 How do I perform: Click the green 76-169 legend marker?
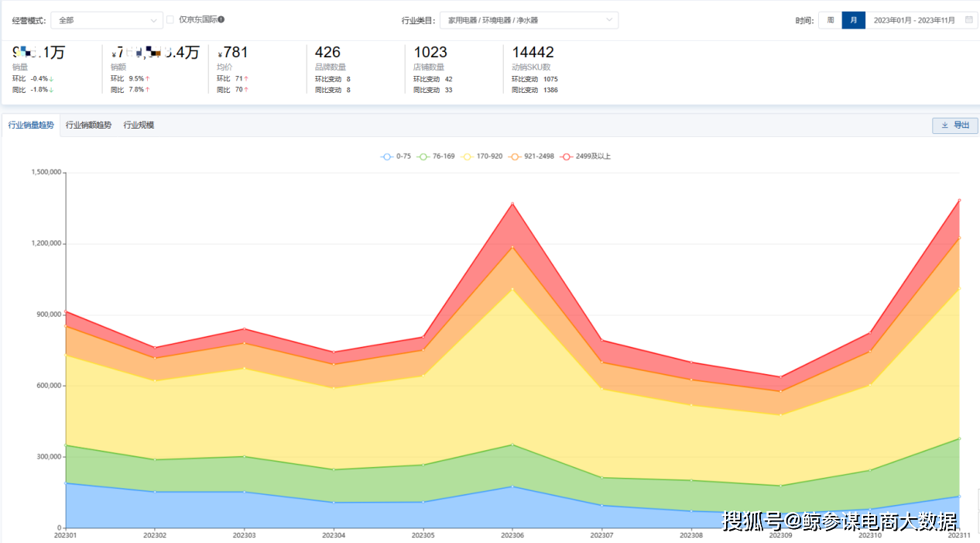pos(423,156)
